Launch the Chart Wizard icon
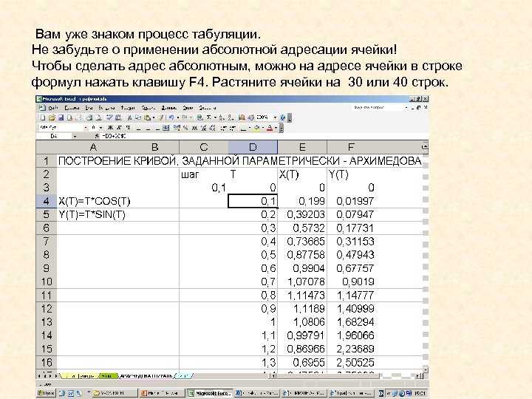Viewport: 532px width, 399px height. click(242, 117)
